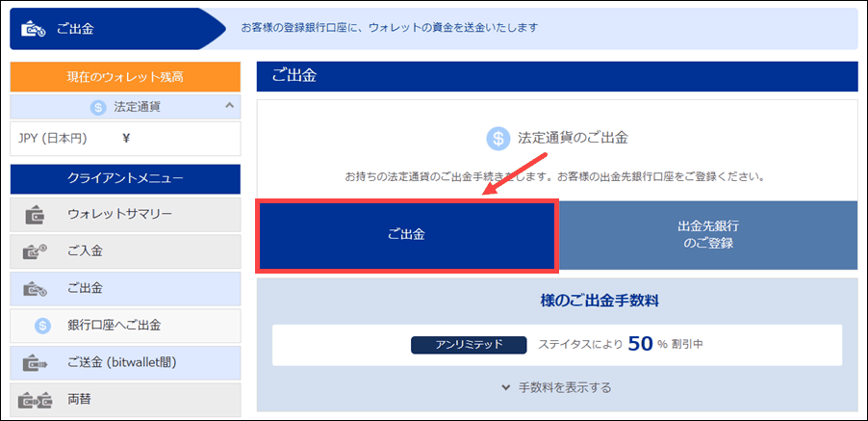Image resolution: width=868 pixels, height=421 pixels.
Task: Click the JPY (日本円) balance row
Action: click(x=125, y=138)
